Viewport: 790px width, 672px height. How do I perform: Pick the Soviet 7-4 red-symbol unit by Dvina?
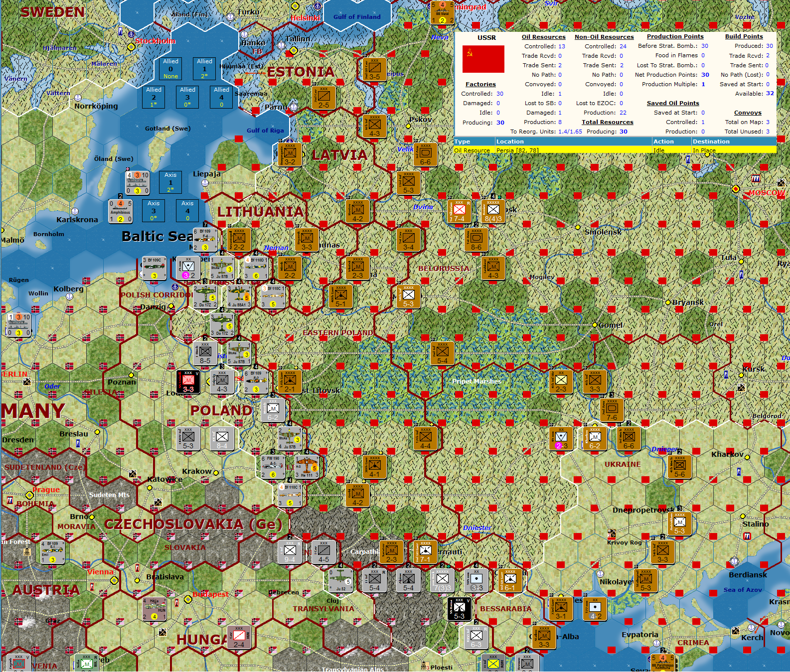(459, 212)
